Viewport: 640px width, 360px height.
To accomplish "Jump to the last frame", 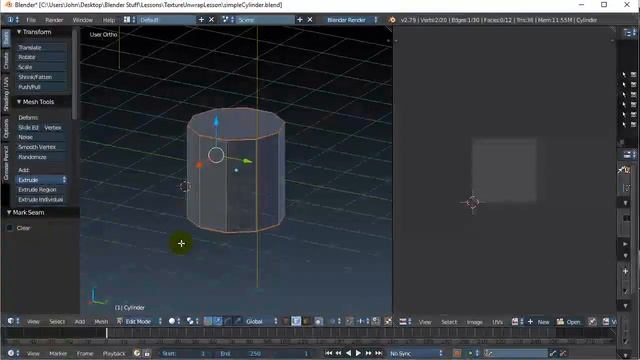I will [x=378, y=353].
